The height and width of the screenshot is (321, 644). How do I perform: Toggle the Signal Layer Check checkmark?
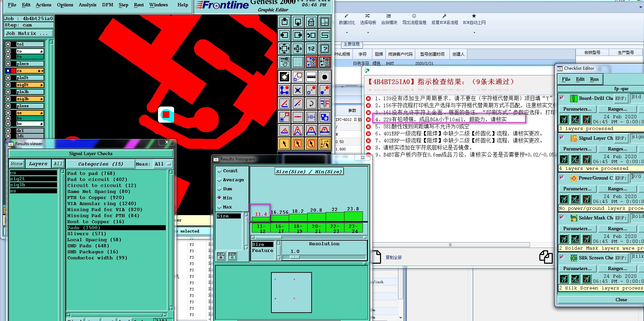561,137
